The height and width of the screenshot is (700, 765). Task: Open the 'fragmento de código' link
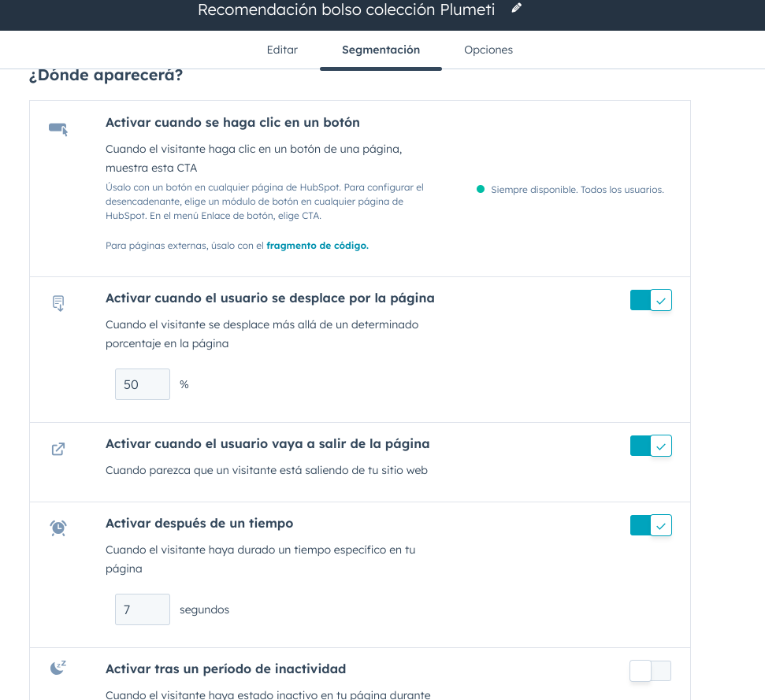(x=318, y=245)
